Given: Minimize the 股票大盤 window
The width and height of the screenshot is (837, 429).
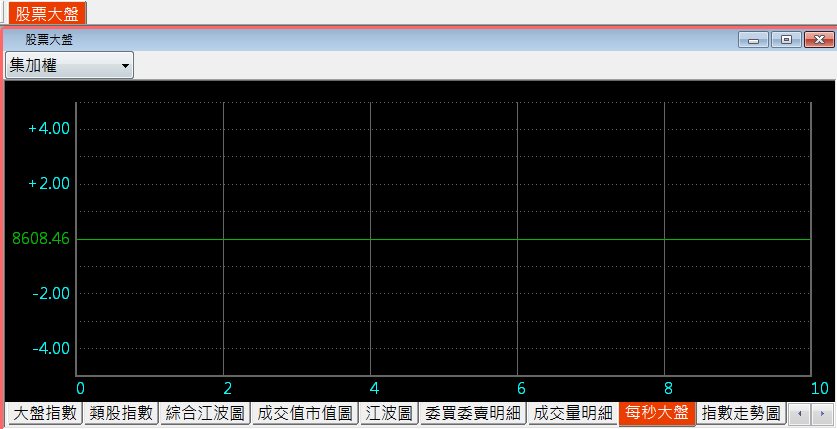Looking at the screenshot, I should 752,40.
